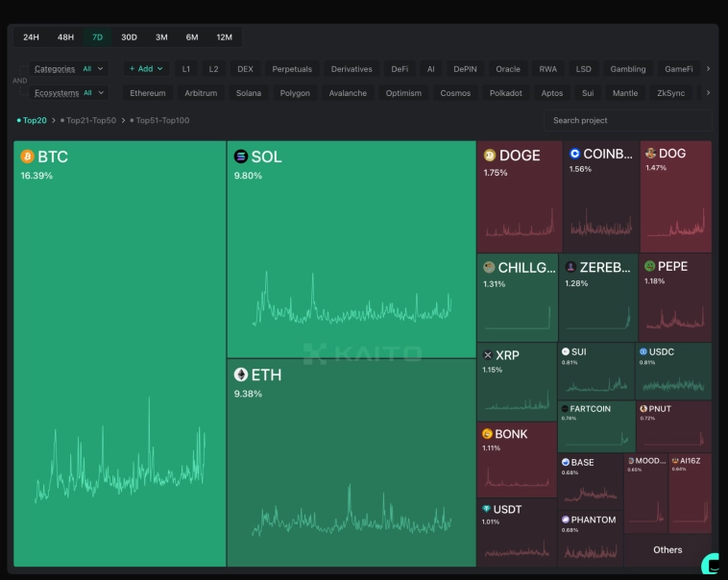
Task: Select the Top20 ranking view
Action: point(32,120)
